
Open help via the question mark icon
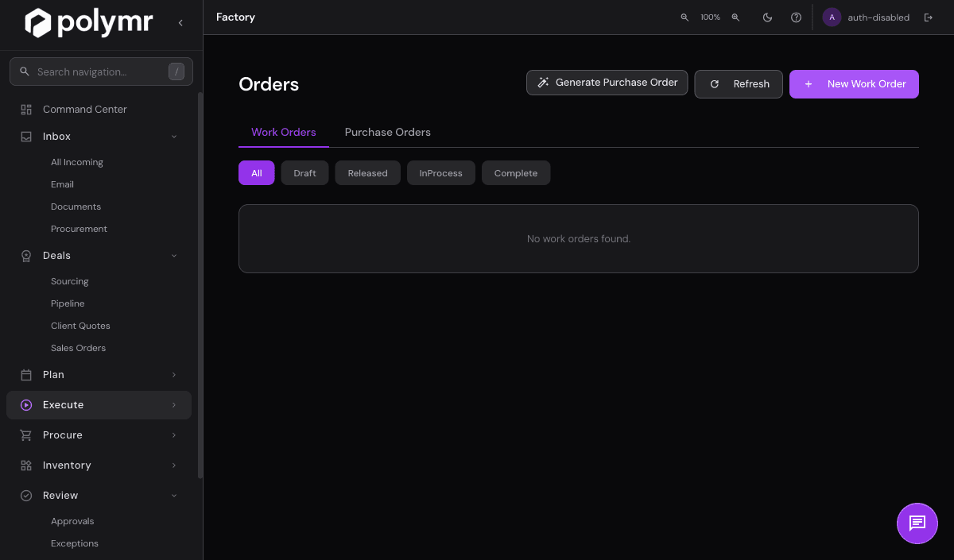point(796,17)
